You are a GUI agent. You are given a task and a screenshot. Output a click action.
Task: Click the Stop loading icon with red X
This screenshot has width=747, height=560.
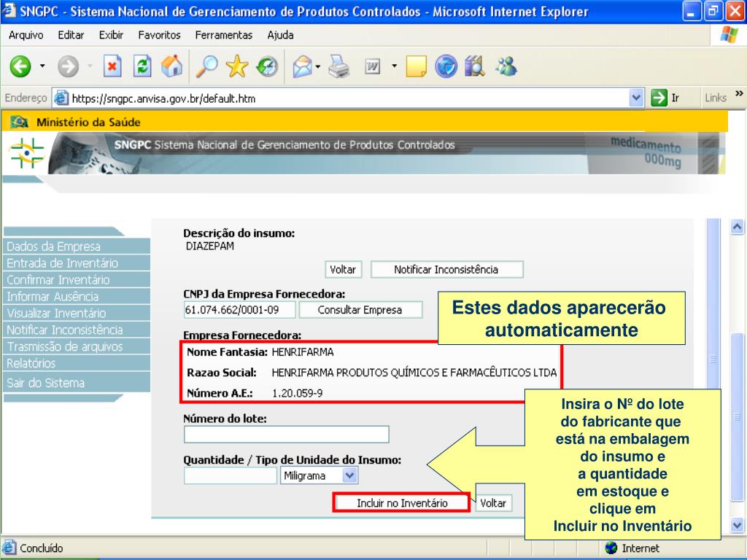[x=112, y=66]
